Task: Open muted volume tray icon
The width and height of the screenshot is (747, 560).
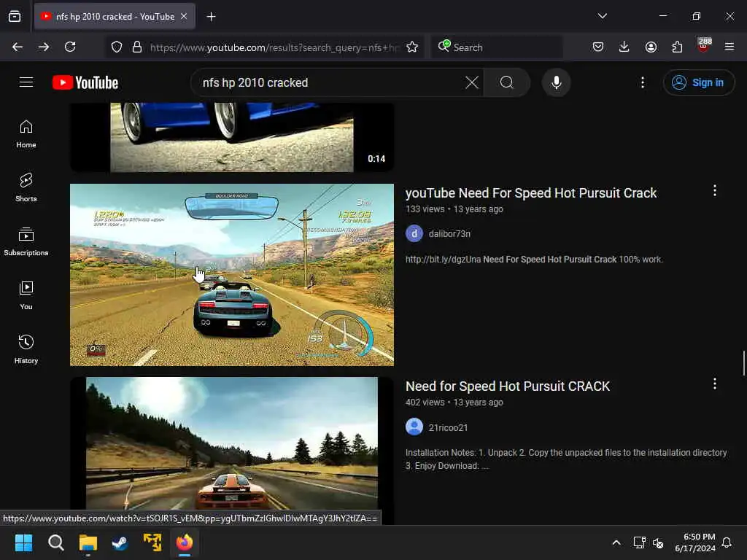Action: tap(658, 542)
